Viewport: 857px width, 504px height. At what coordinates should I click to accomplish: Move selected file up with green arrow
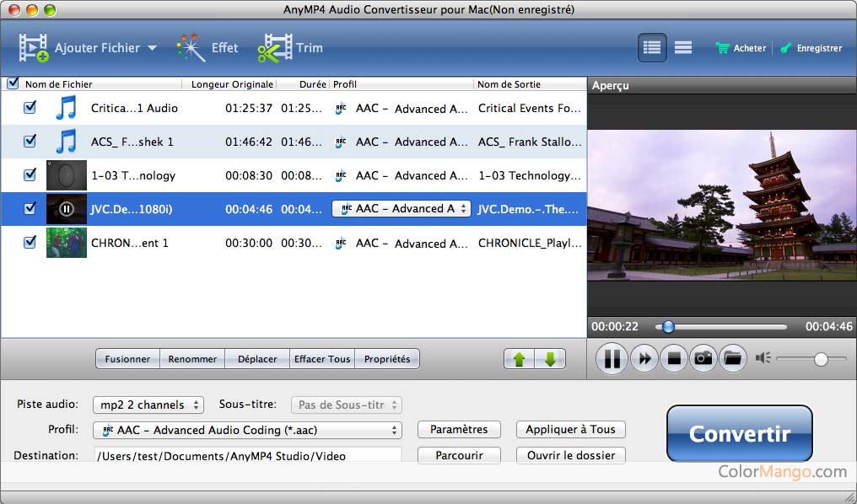(519, 359)
